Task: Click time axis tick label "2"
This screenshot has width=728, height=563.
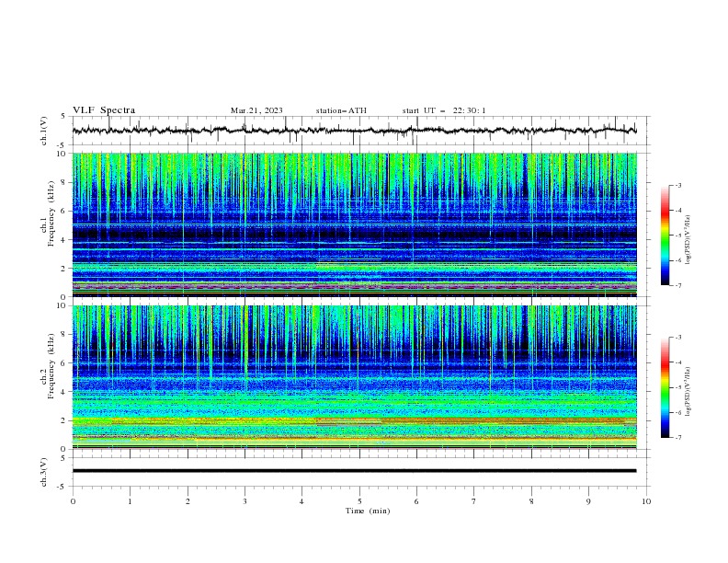Action: click(x=188, y=501)
